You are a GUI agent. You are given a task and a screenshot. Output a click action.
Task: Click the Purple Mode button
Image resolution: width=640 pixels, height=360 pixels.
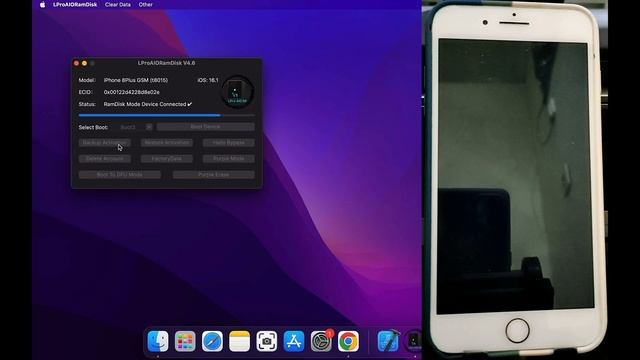pos(229,158)
